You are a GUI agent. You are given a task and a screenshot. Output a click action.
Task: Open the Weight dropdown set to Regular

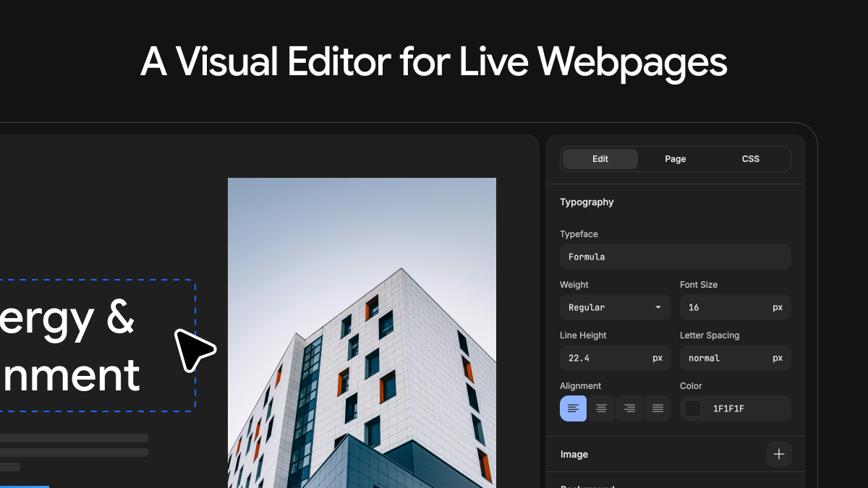click(616, 307)
